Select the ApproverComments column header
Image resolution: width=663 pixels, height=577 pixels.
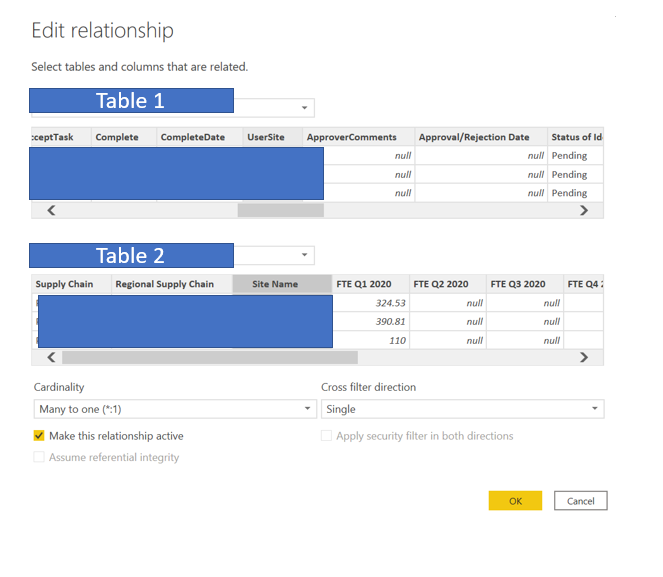[359, 137]
